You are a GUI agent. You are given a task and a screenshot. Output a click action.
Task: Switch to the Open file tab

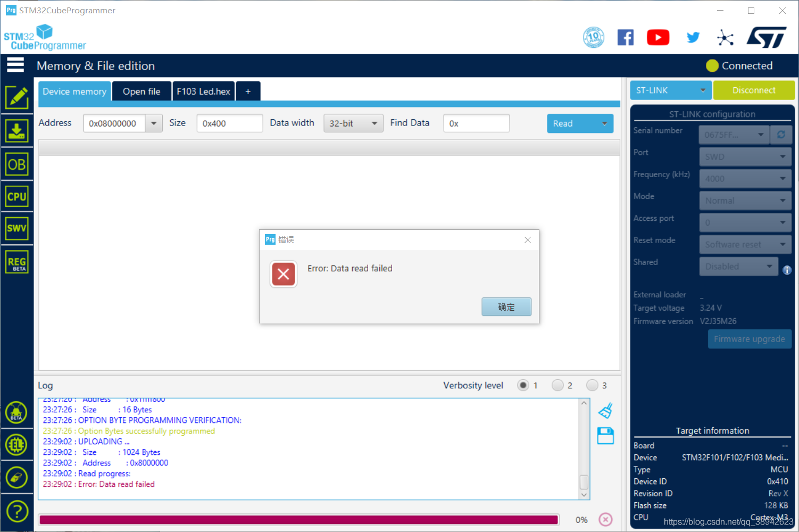(x=142, y=92)
